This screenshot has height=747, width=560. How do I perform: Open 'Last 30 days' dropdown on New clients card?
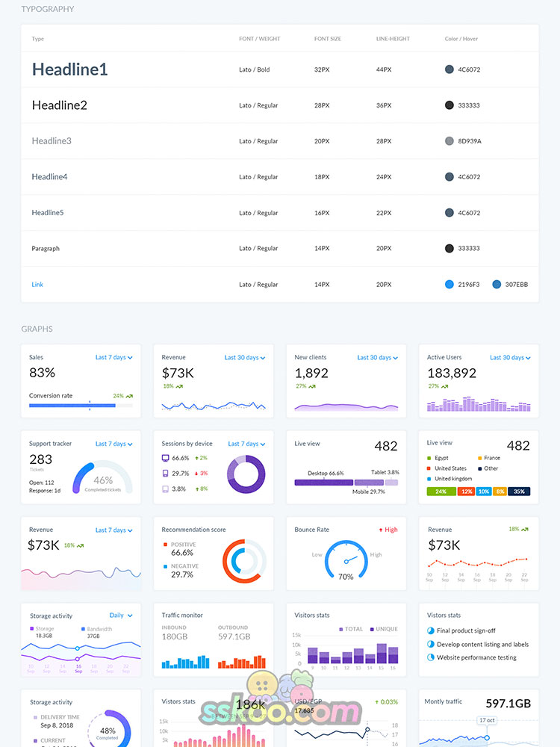(x=378, y=357)
